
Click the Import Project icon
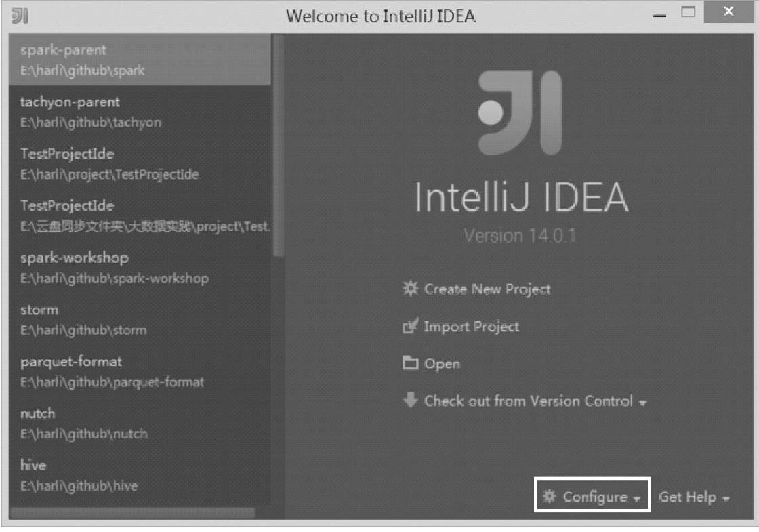pos(410,326)
